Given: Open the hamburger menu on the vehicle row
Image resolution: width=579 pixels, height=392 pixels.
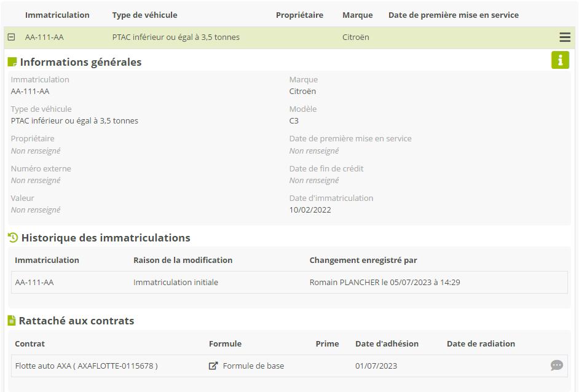Looking at the screenshot, I should 564,37.
